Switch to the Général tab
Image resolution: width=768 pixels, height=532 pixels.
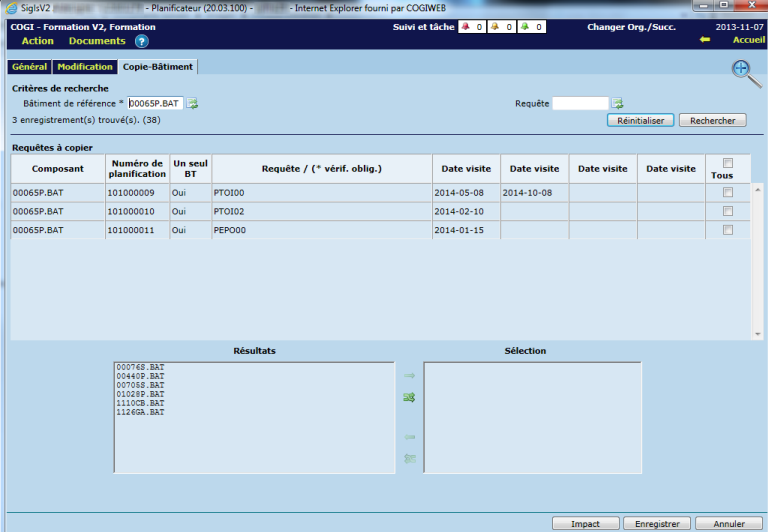pos(29,67)
